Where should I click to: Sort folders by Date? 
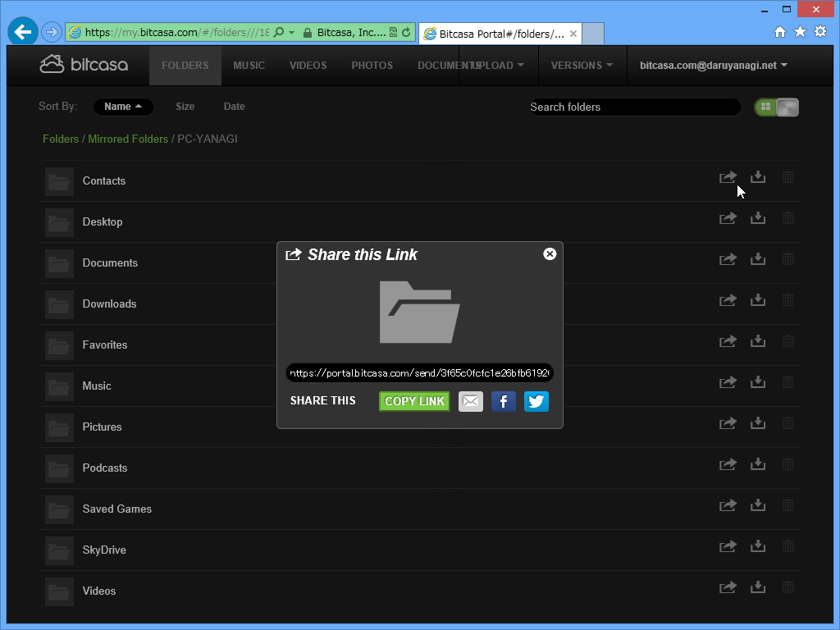pyautogui.click(x=234, y=107)
